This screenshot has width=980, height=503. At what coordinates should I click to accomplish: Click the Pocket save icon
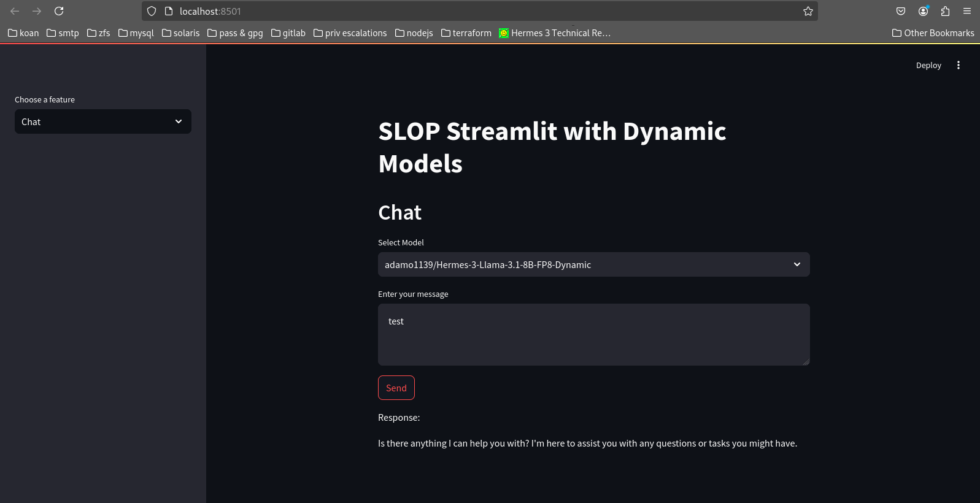pyautogui.click(x=901, y=11)
